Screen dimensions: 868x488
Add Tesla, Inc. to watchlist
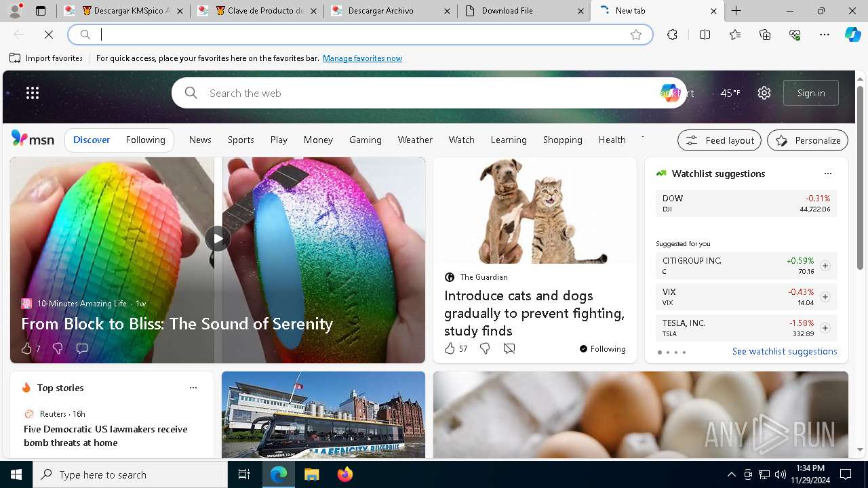(x=825, y=328)
